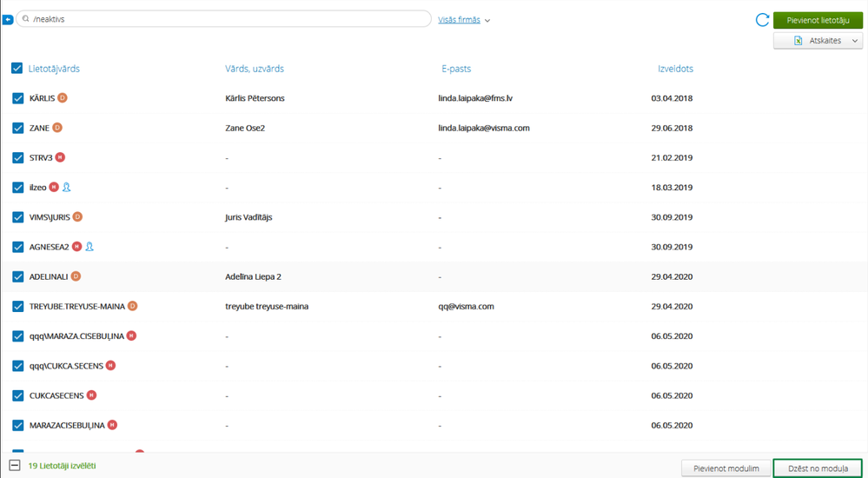Click the name Kārlis Pētersons
The height and width of the screenshot is (478, 868).
coord(255,98)
